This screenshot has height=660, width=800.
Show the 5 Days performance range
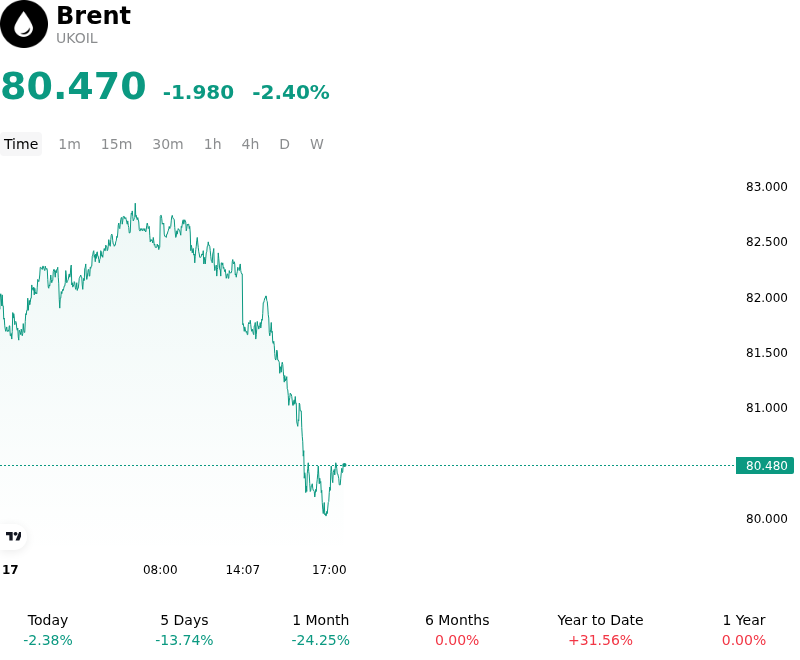pos(184,630)
